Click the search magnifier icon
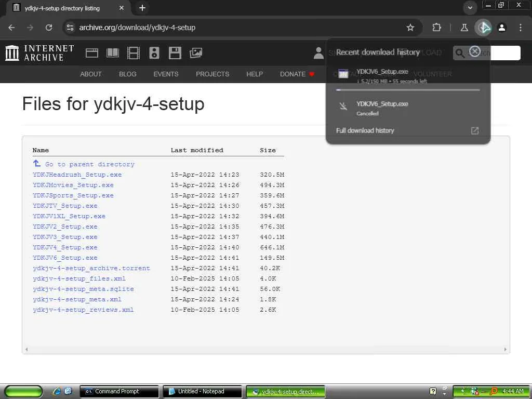532x399 pixels. 460,54
